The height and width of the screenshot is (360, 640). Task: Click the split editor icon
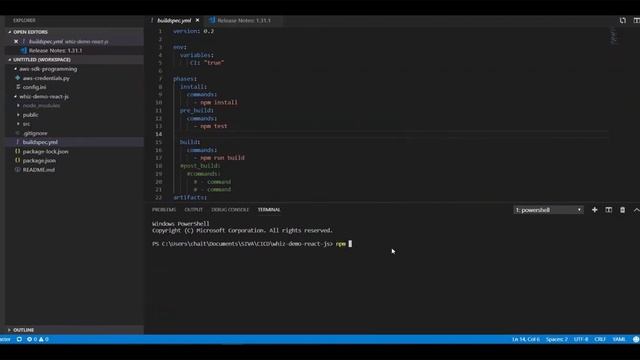point(637,20)
